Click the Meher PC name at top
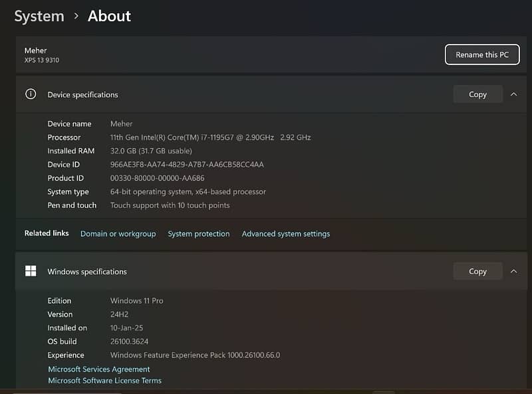Screen dimensions: 532x394 36,50
